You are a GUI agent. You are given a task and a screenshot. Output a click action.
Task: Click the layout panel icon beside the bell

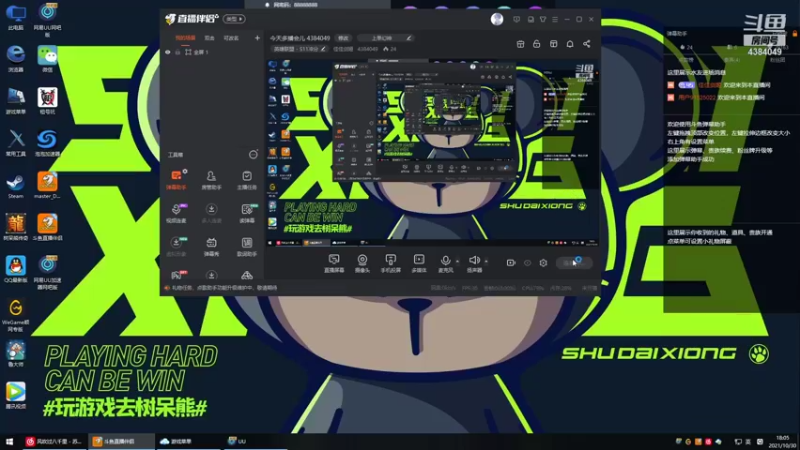pyautogui.click(x=554, y=44)
